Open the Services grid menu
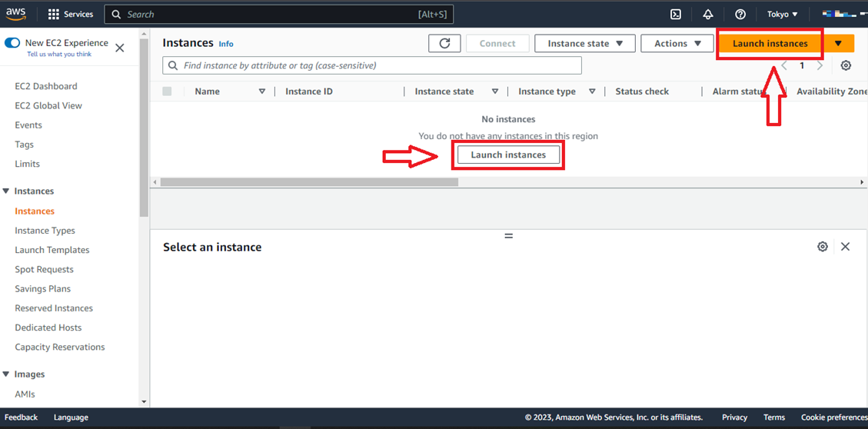Viewport: 868px width, 429px height. point(71,15)
